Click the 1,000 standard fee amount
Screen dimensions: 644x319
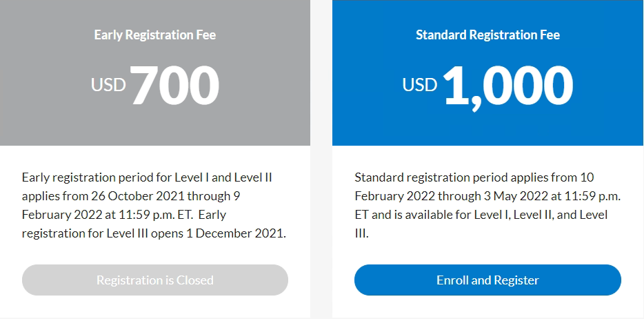[x=507, y=86]
